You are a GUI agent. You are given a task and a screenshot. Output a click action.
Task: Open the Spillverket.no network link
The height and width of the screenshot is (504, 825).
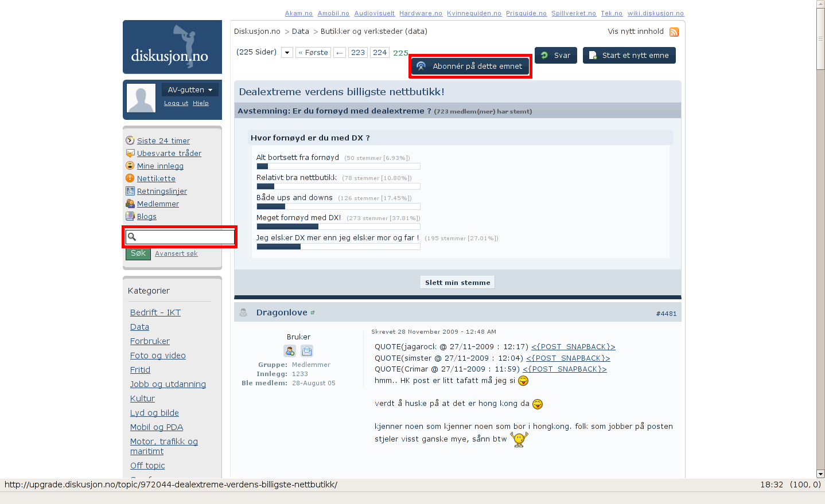coord(574,13)
